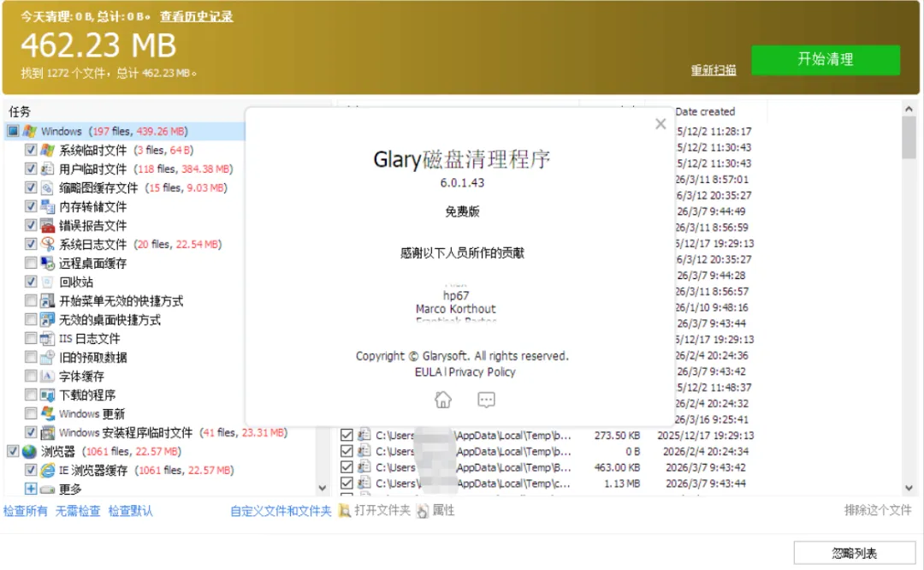Uncheck 错误报告文件 checkbox
Screen dimensions: 924x570
point(31,225)
